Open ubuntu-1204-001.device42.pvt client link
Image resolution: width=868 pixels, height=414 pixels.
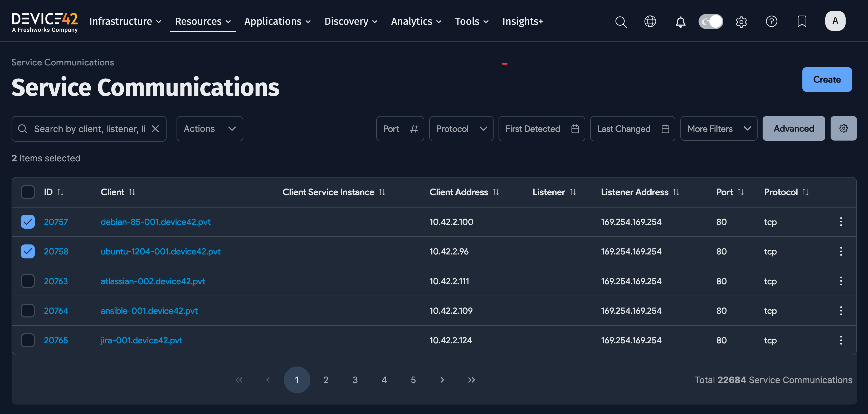point(160,251)
